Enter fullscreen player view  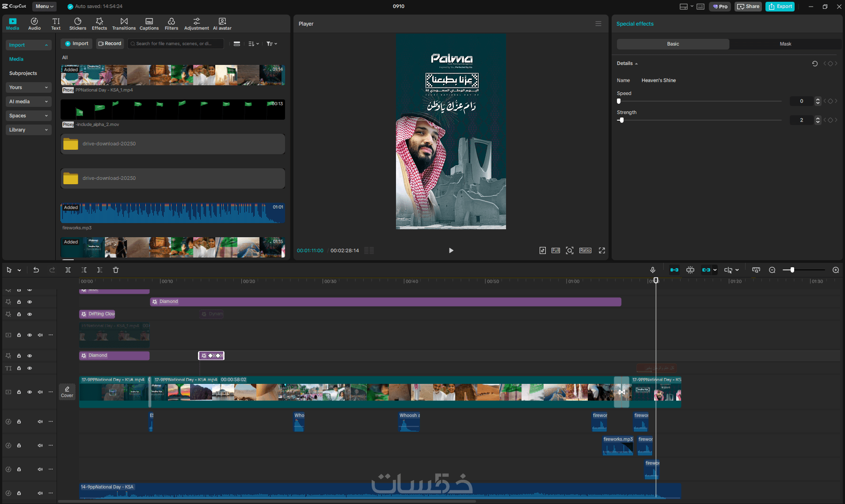pos(602,250)
